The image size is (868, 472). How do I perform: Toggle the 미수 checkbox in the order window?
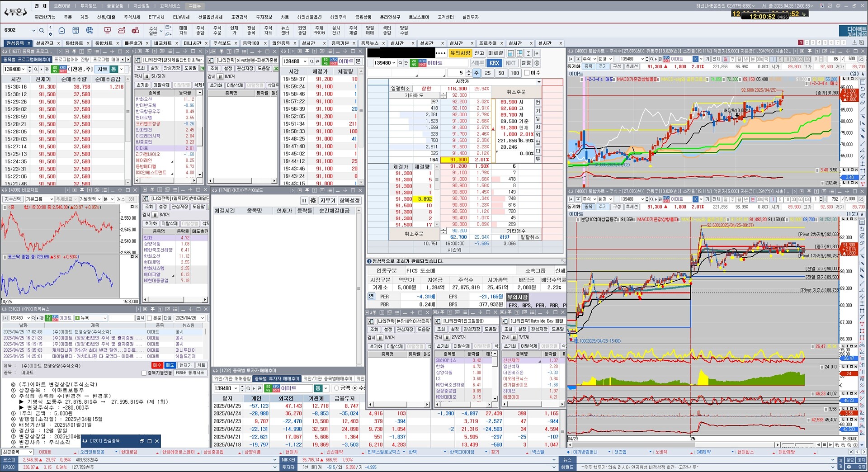click(526, 73)
